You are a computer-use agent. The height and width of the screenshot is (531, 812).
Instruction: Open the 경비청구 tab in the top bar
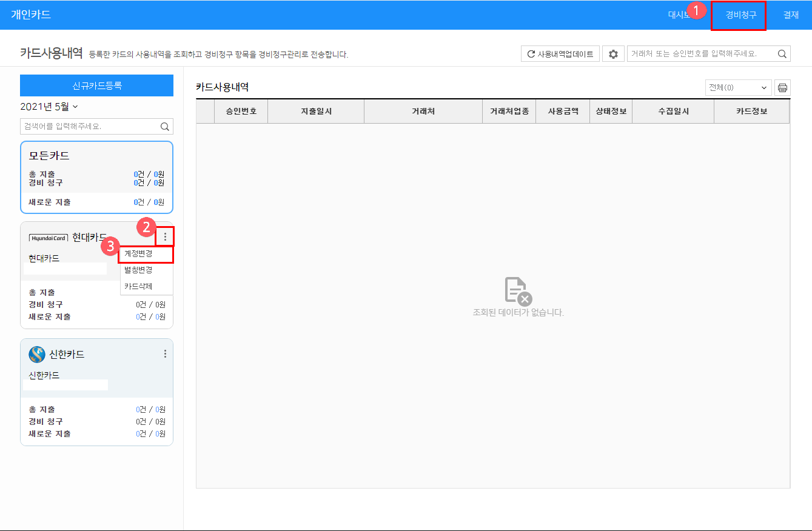(740, 15)
